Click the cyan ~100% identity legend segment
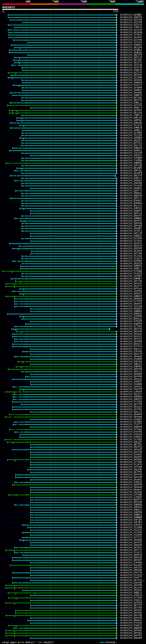 point(130,4)
